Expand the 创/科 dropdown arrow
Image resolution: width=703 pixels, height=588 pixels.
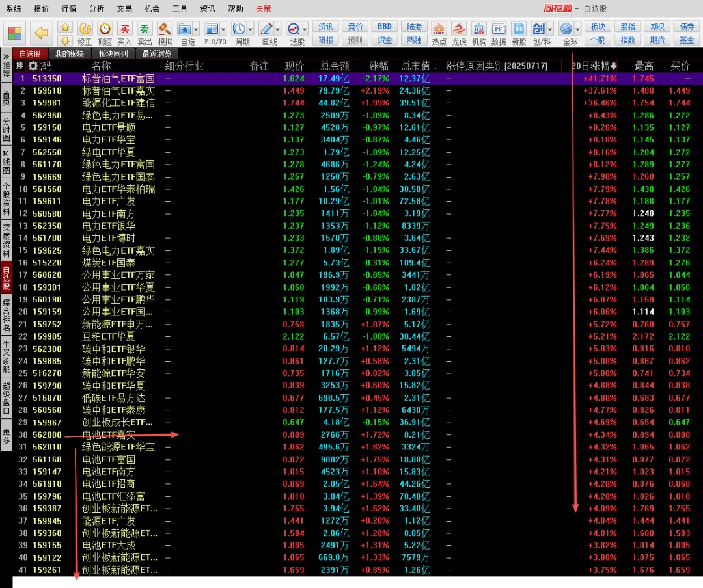[x=549, y=29]
